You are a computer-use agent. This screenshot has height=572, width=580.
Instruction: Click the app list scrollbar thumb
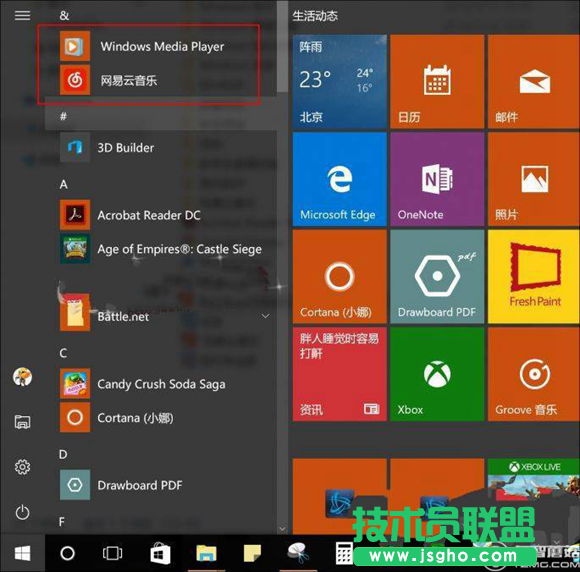(282, 46)
